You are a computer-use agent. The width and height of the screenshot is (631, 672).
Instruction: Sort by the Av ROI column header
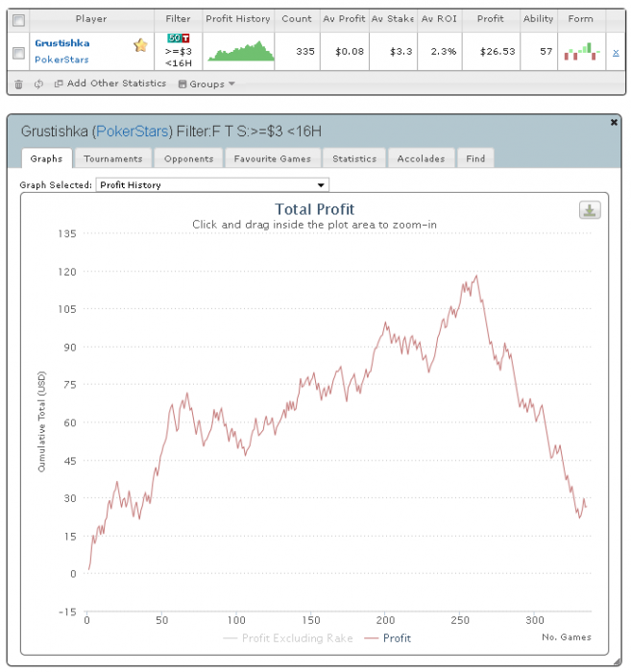439,19
